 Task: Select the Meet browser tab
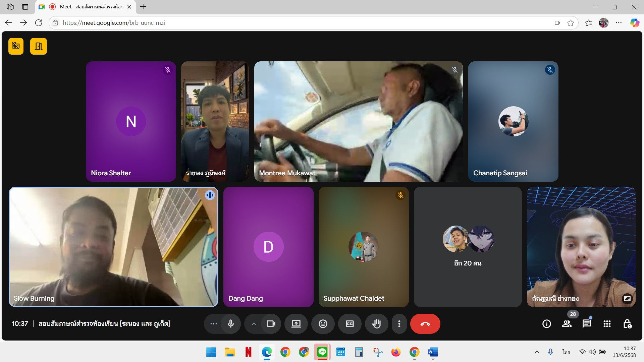point(87,7)
